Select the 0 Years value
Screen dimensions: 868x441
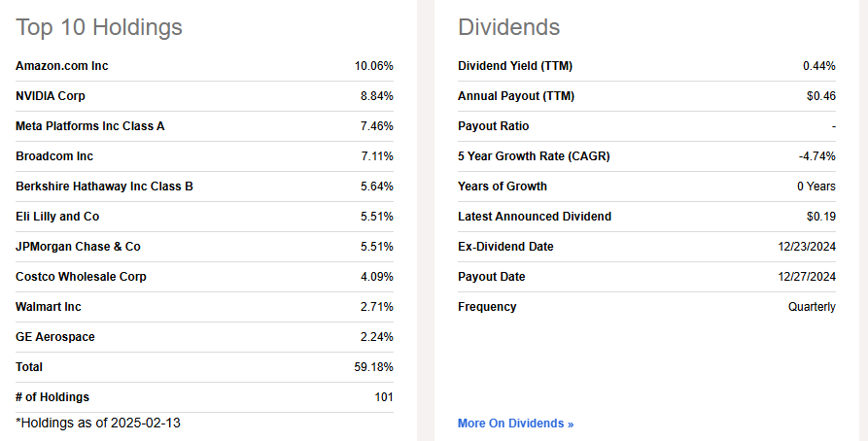tap(816, 187)
